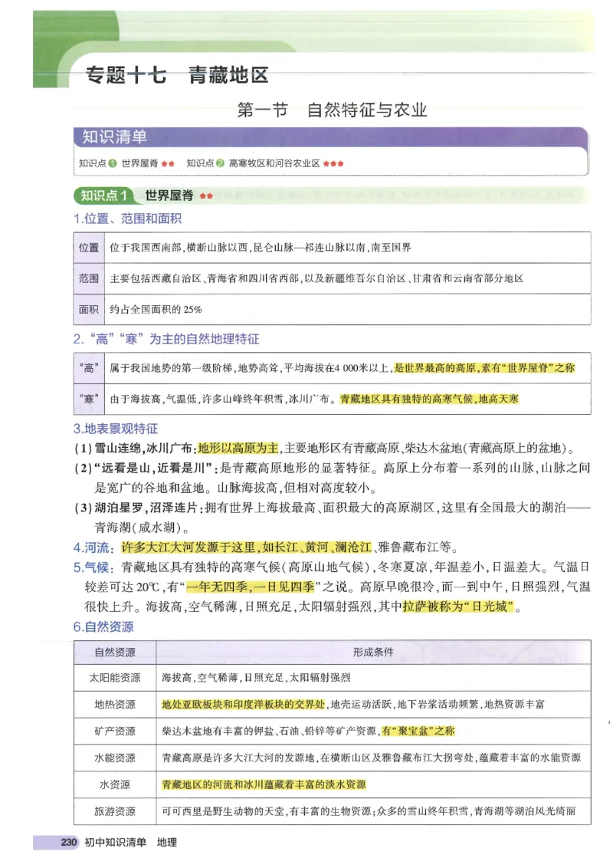Click the circled ❶ icon before 知识点 世界屋脊
The image size is (613, 868).
click(113, 163)
